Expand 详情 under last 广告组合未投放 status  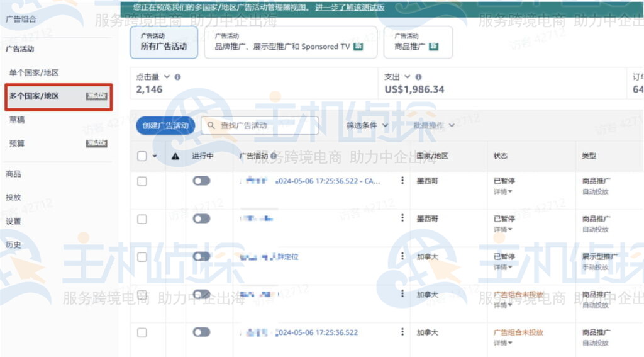502,343
